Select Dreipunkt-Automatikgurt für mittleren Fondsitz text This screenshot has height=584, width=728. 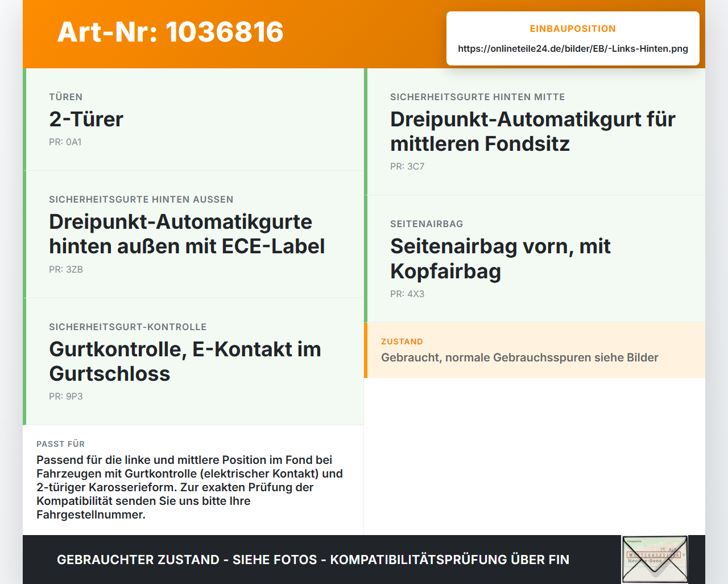pos(533,131)
